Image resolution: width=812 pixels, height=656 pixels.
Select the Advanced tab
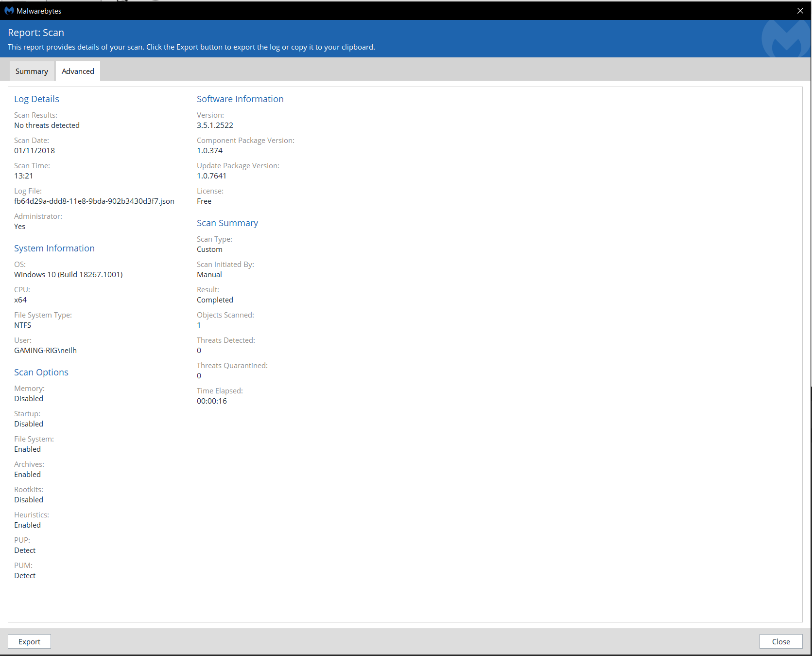tap(78, 71)
